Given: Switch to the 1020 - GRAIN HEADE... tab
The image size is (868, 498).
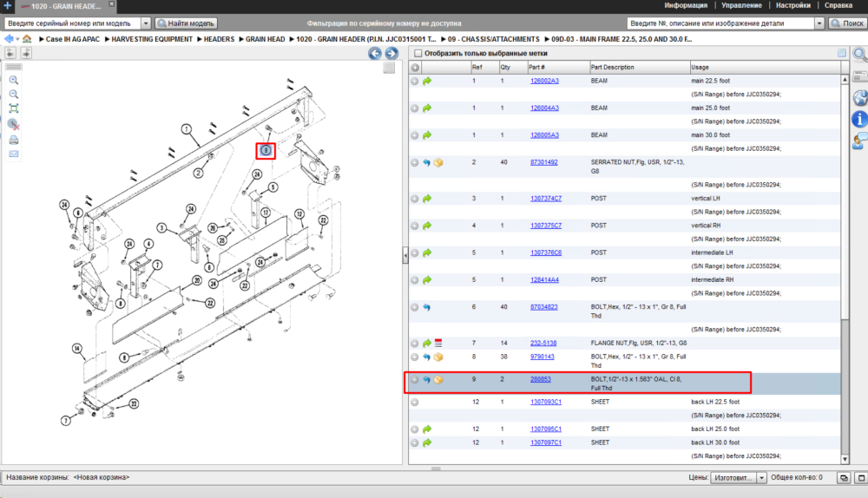Looking at the screenshot, I should 65,6.
